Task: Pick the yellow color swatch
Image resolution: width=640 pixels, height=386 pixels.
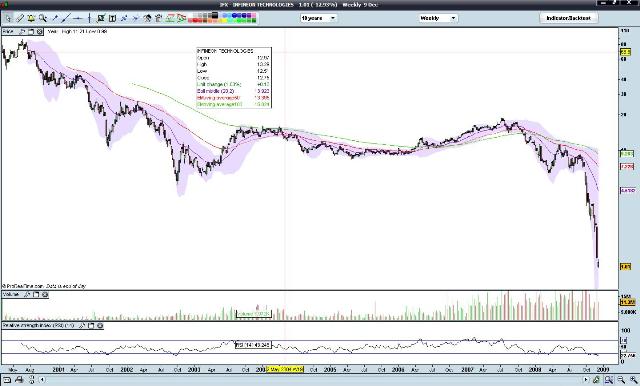Action: (x=224, y=20)
